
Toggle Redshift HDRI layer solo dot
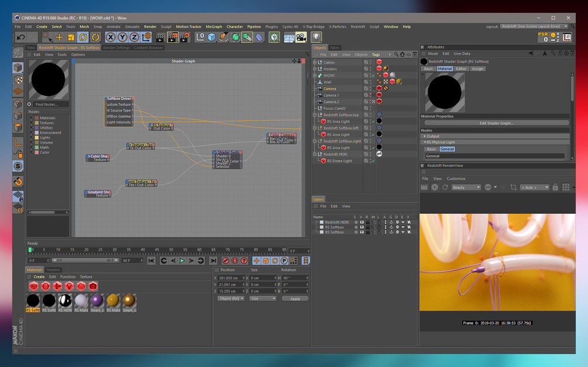click(x=356, y=222)
